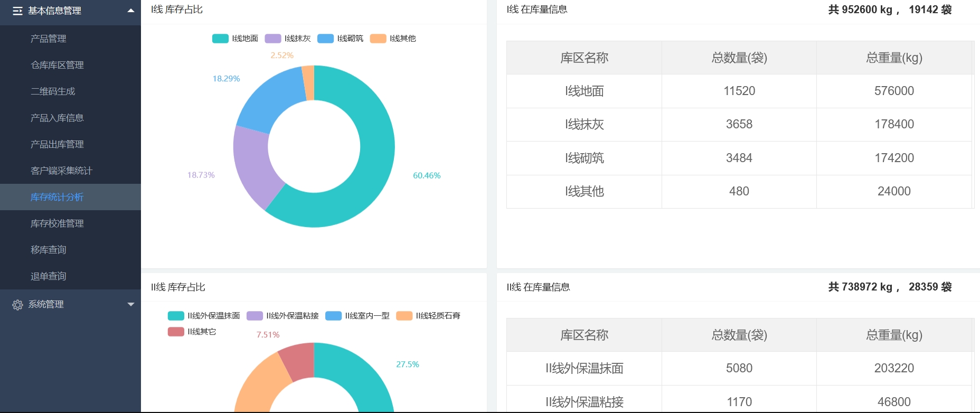Click the 系统管理 gear icon
The height and width of the screenshot is (413, 980).
tap(17, 305)
